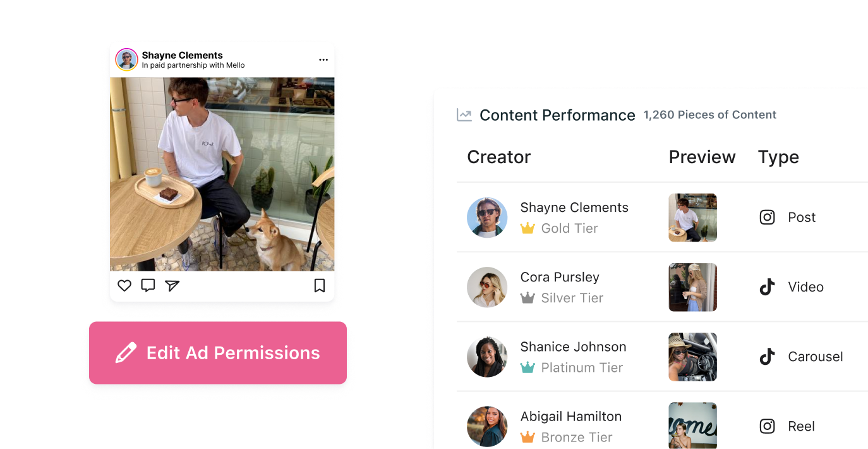
Task: Like the post with the heart icon
Action: click(124, 286)
